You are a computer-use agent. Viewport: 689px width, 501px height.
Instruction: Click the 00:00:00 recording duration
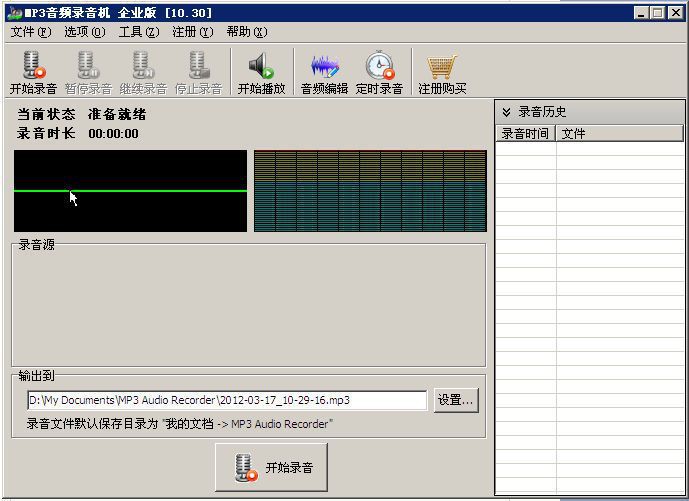tap(113, 134)
